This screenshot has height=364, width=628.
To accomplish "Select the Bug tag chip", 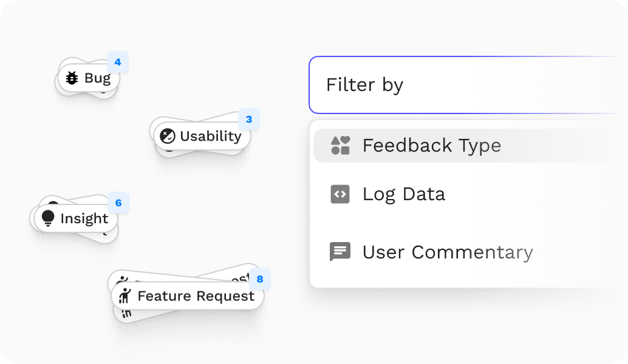I will tap(89, 78).
